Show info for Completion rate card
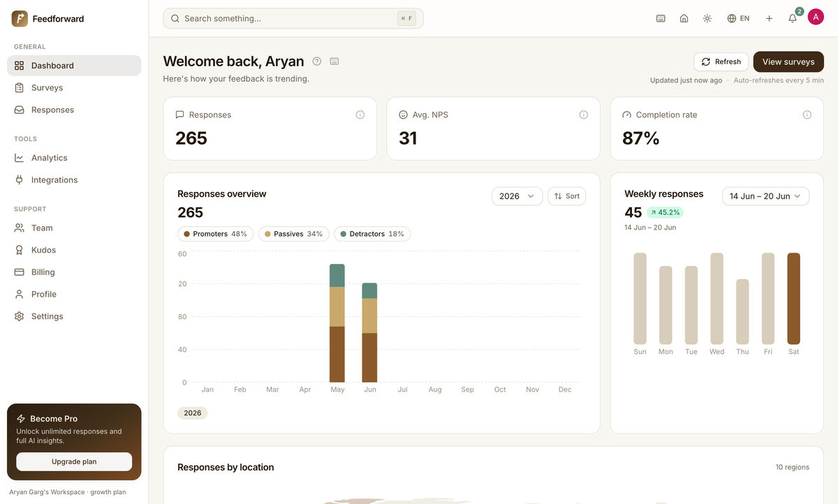The image size is (838, 504). click(807, 114)
